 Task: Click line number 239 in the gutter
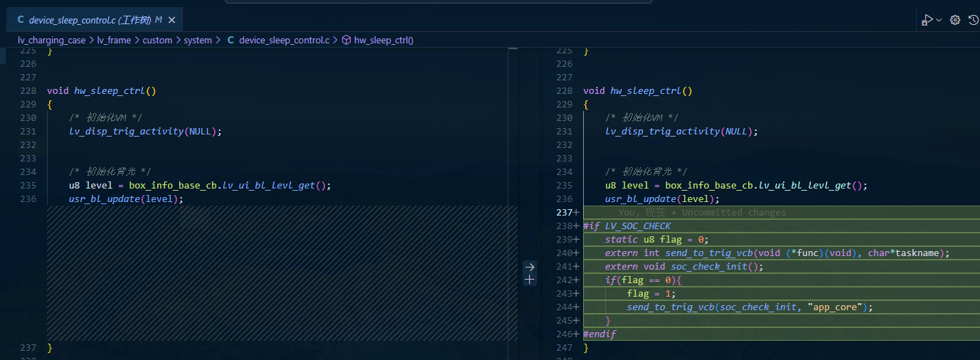click(563, 240)
